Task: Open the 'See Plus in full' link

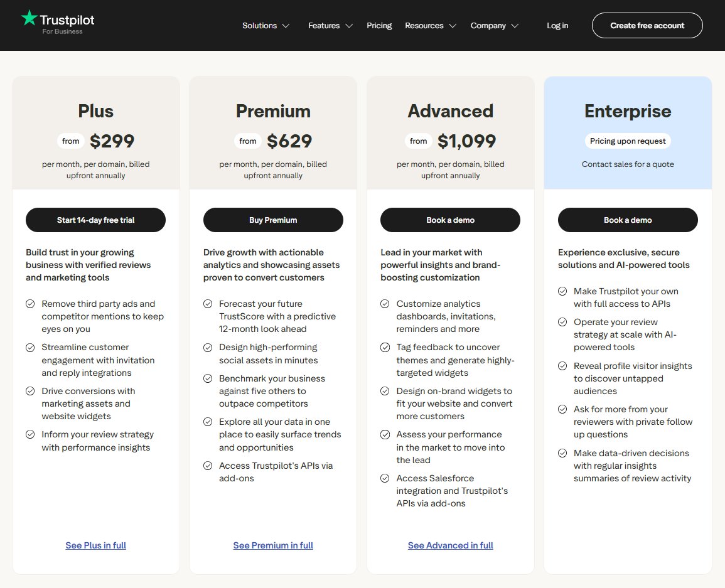Action: [x=95, y=545]
